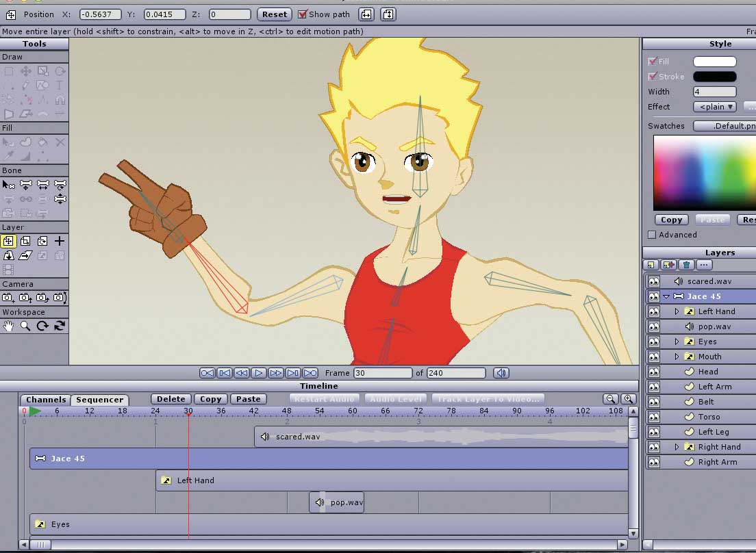Viewport: 756px width, 553px height.
Task: Enable the Advanced checkbox in Style
Action: [x=652, y=235]
